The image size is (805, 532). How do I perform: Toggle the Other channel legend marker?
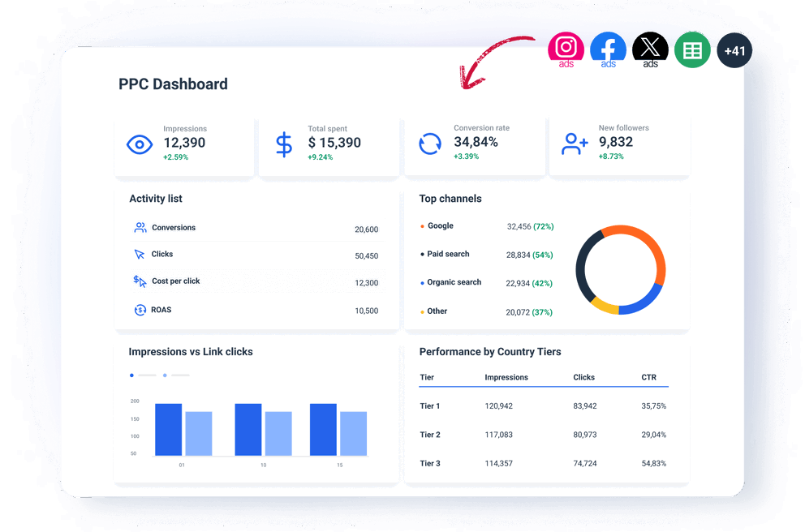423,311
